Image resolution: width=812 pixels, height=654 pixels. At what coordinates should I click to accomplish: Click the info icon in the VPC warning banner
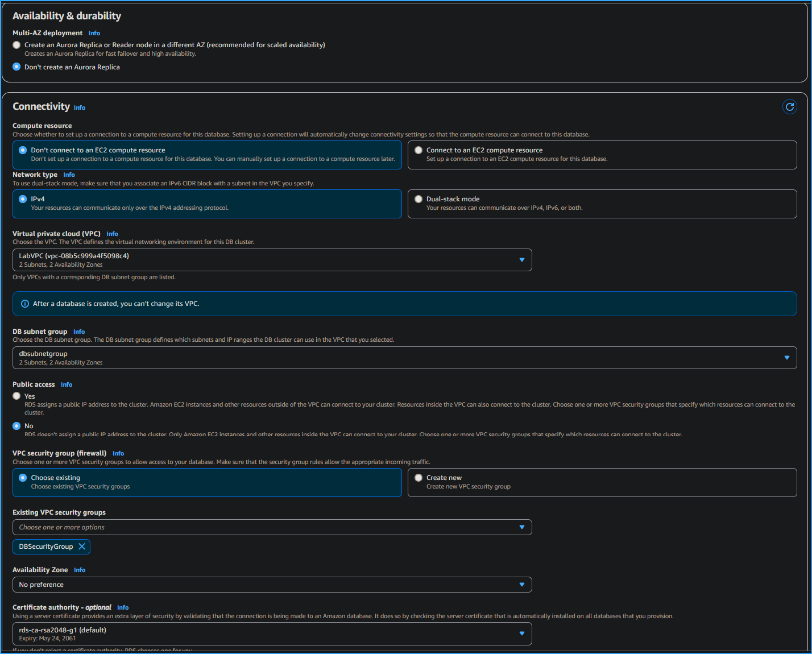click(x=25, y=303)
